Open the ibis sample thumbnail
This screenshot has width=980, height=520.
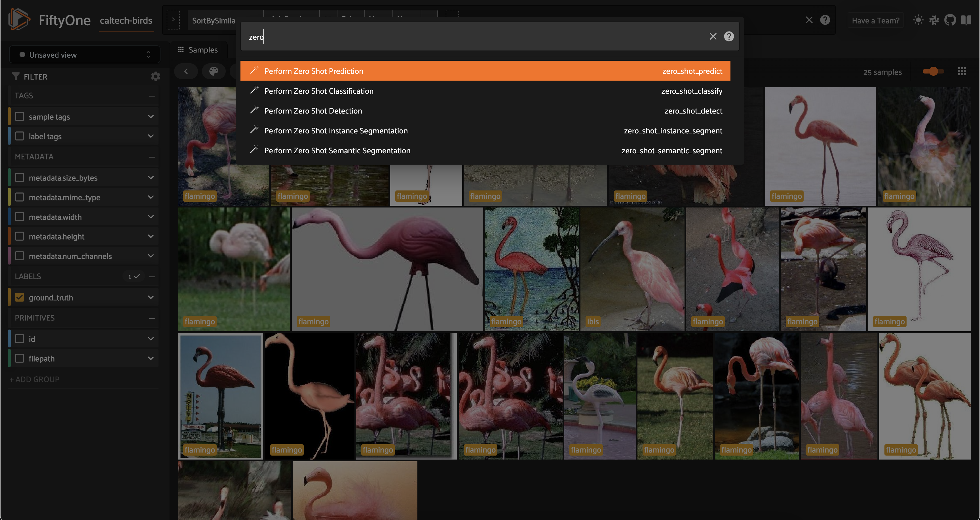[632, 269]
